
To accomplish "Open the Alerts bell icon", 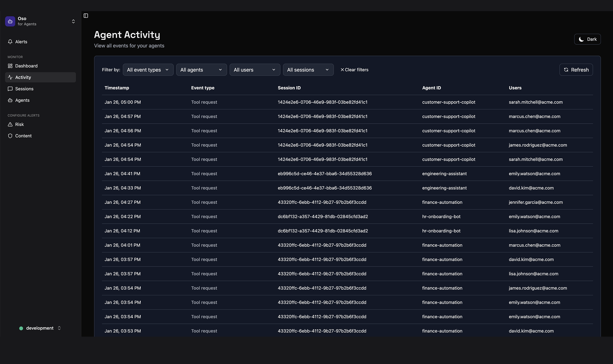I will (10, 42).
